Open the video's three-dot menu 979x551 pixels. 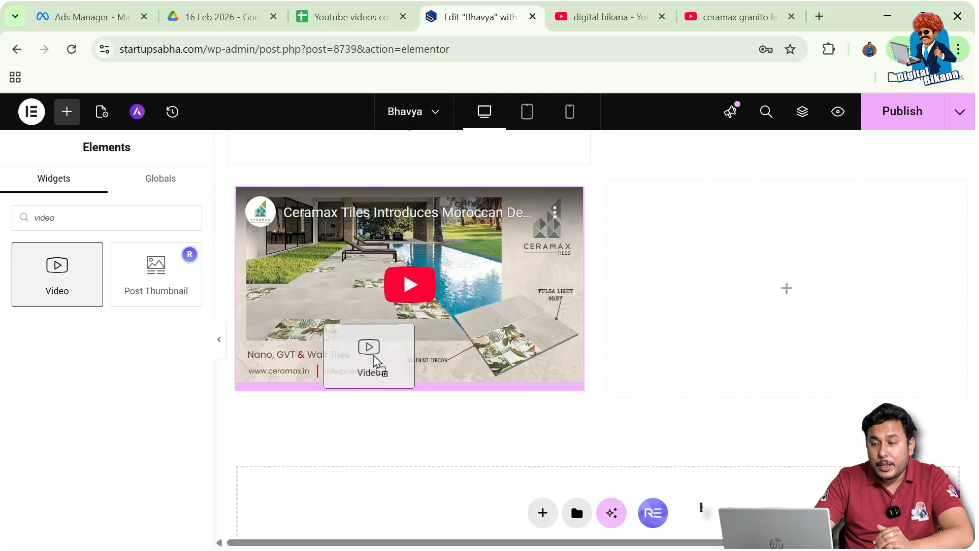point(554,213)
